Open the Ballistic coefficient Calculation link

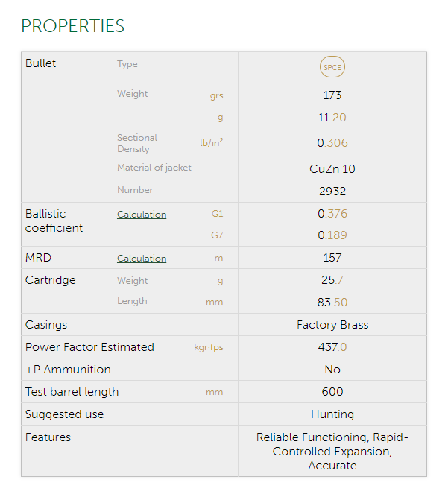142,215
